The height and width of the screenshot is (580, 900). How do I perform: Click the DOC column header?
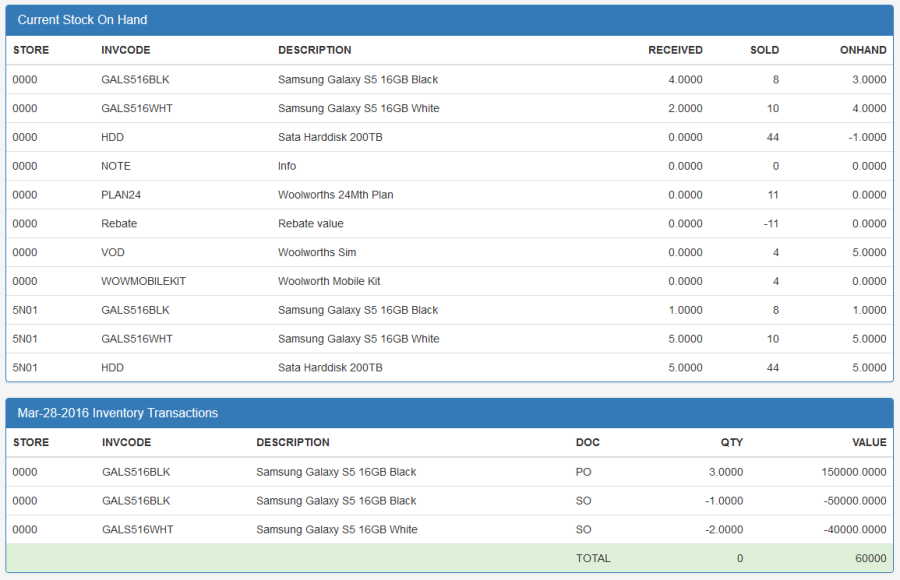point(587,442)
